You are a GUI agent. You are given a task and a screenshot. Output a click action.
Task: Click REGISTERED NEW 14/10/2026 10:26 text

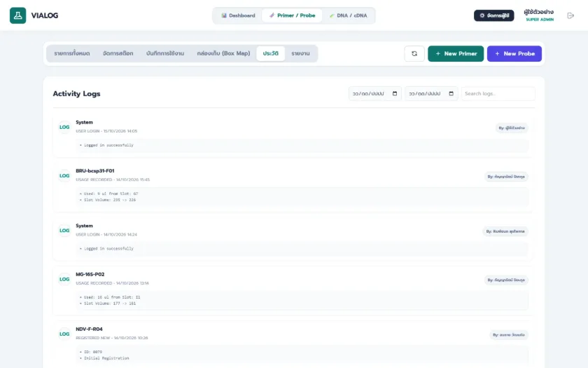point(112,338)
